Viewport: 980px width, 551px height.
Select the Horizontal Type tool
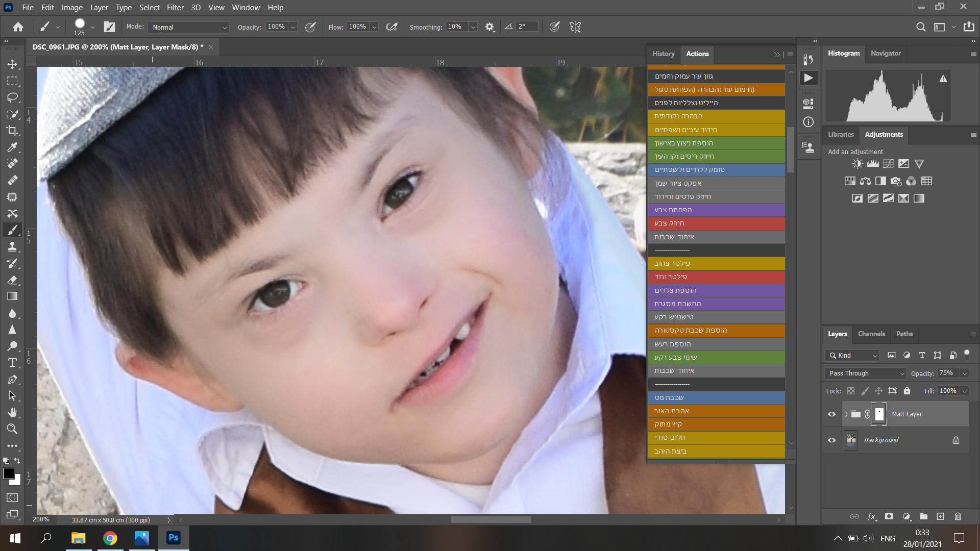(12, 363)
